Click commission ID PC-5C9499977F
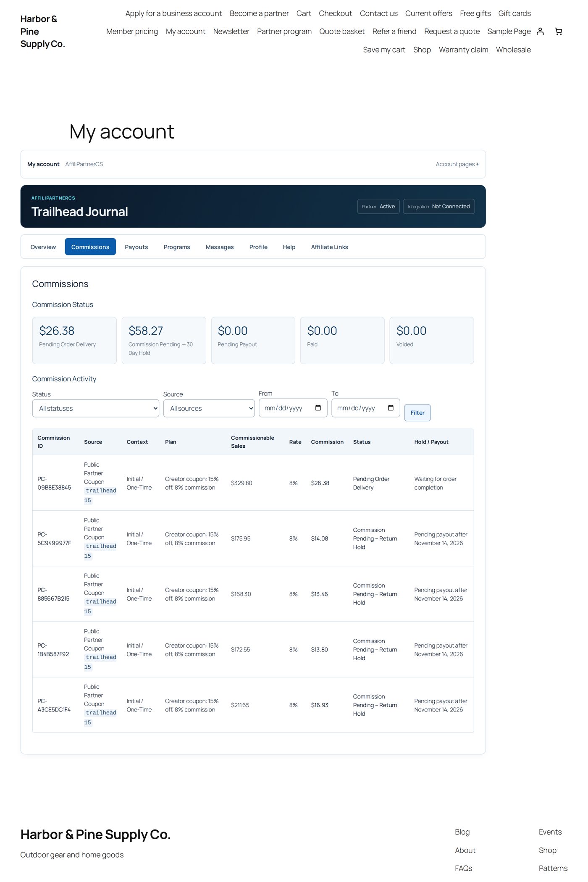The width and height of the screenshot is (588, 882). 54,538
